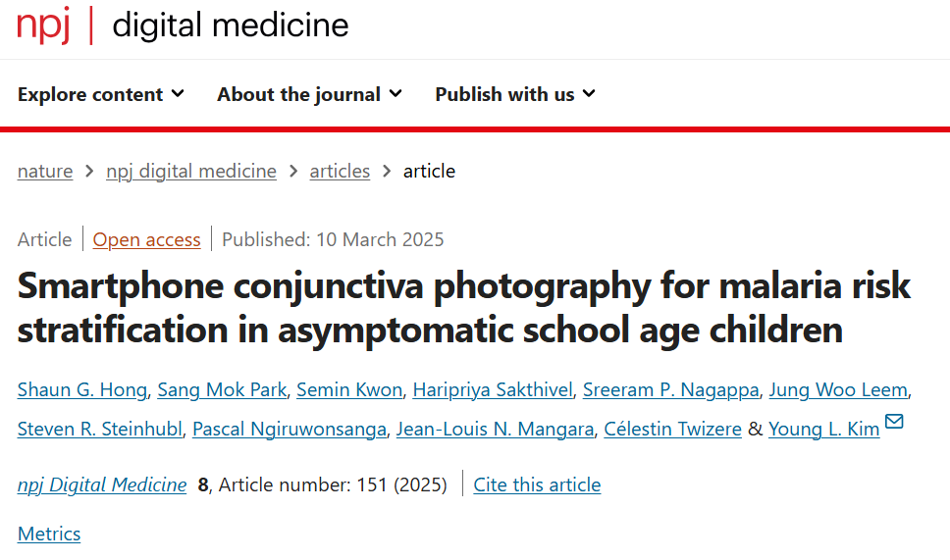This screenshot has height=560, width=950.
Task: Open author Sreeram P. Nagappa
Action: 670,390
